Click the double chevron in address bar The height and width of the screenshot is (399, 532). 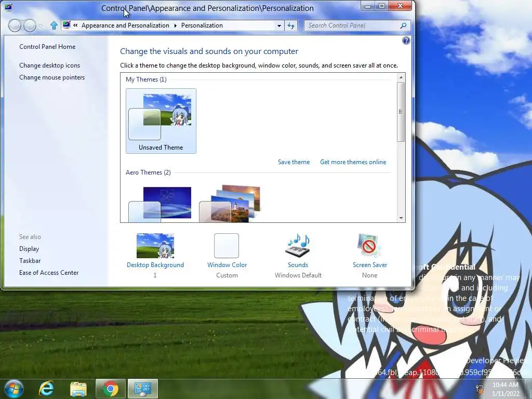pyautogui.click(x=75, y=25)
